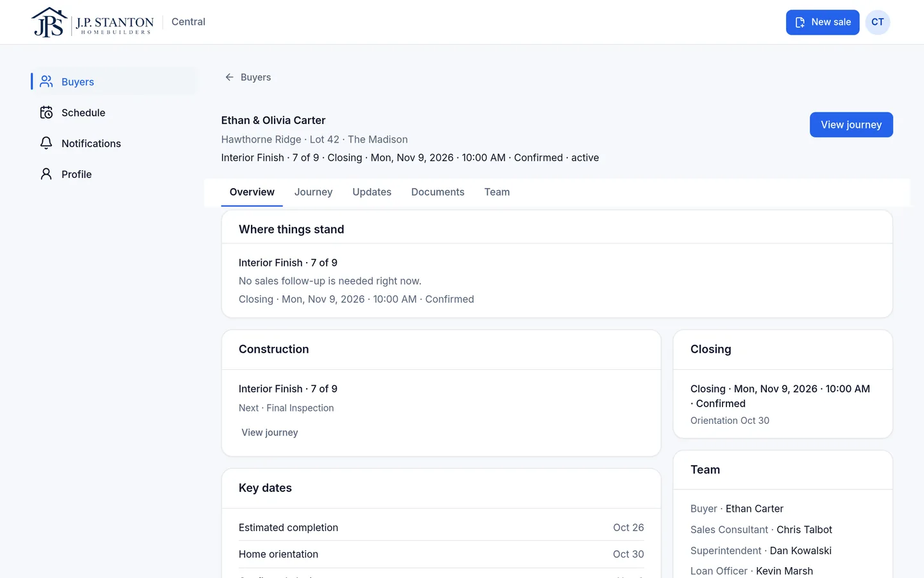Click the 'Where things stand' heading
The image size is (924, 578).
tap(291, 229)
